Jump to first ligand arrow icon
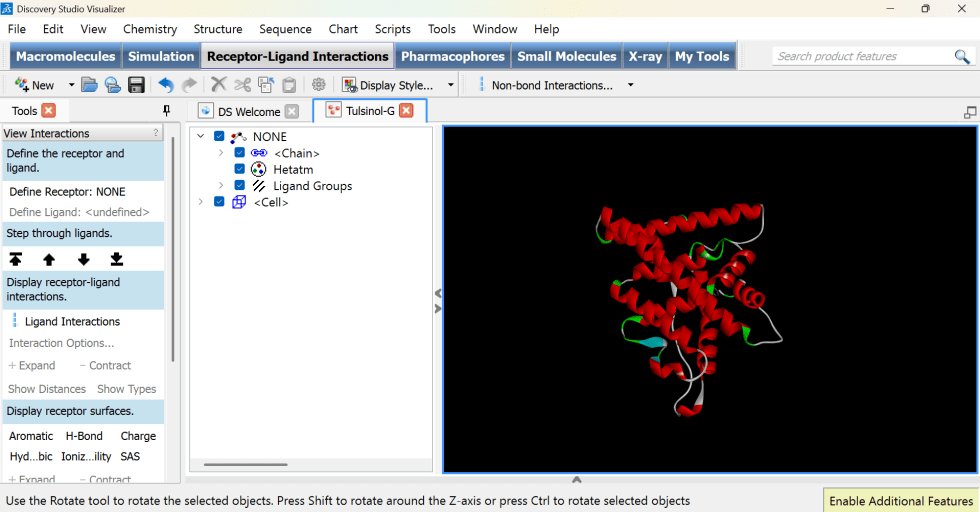 16,259
